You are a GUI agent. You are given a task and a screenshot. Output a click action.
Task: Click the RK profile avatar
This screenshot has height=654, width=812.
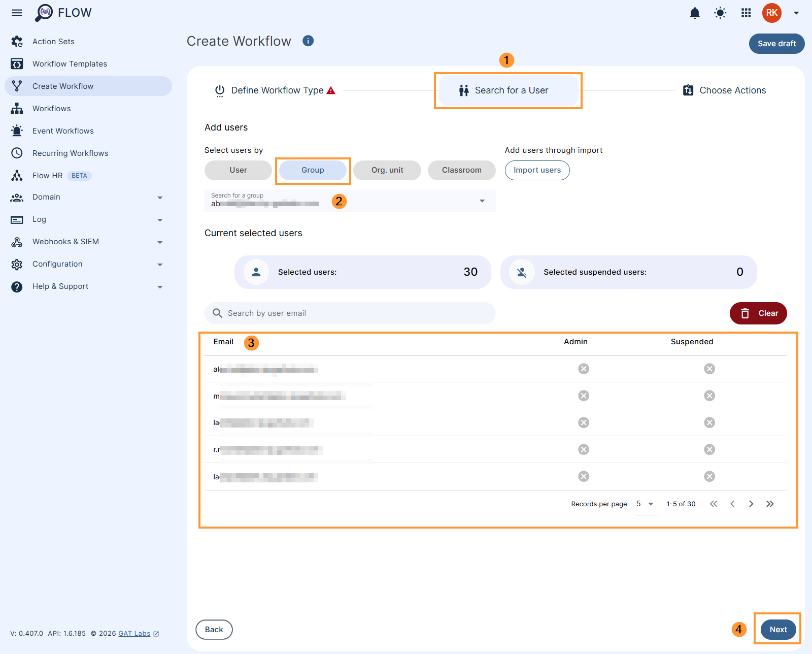771,13
